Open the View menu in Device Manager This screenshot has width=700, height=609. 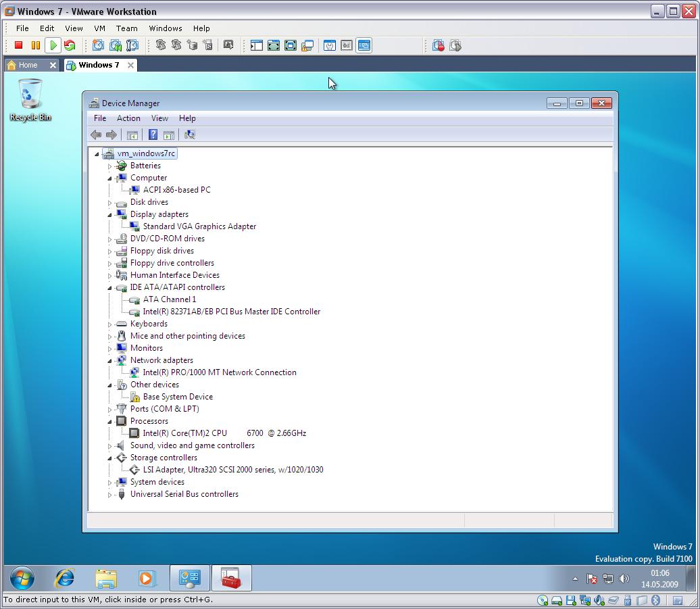tap(159, 118)
